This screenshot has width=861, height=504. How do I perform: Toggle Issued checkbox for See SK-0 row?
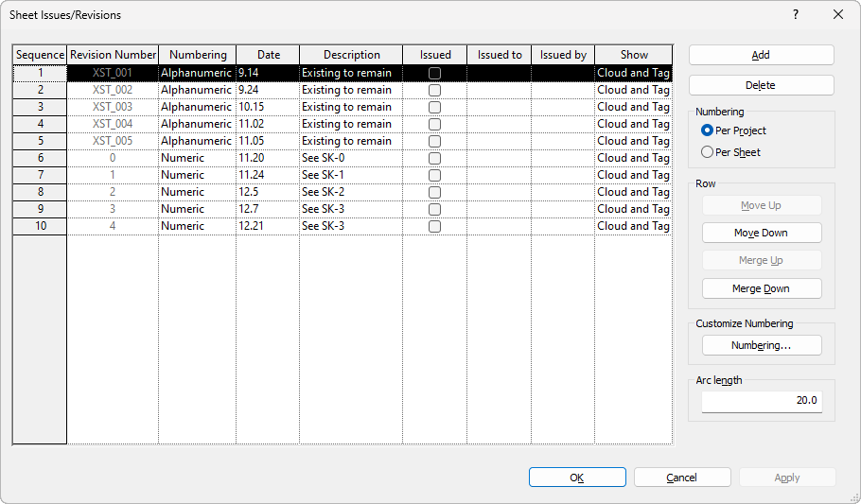434,158
